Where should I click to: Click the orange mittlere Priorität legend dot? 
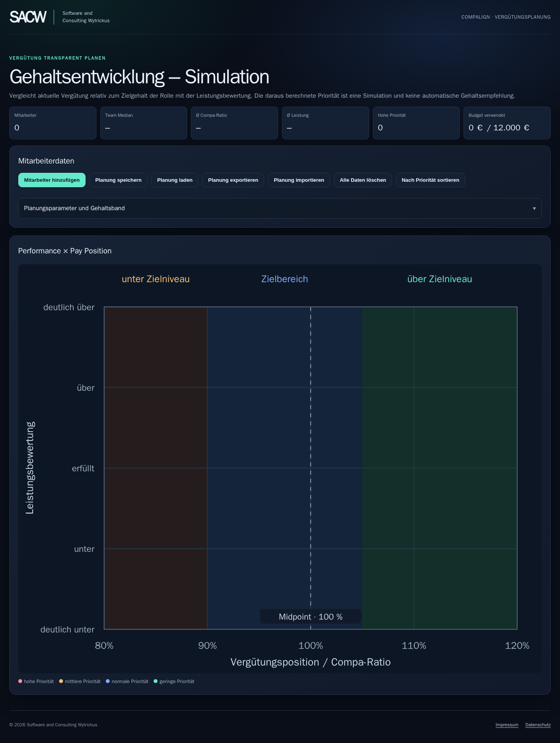point(61,681)
